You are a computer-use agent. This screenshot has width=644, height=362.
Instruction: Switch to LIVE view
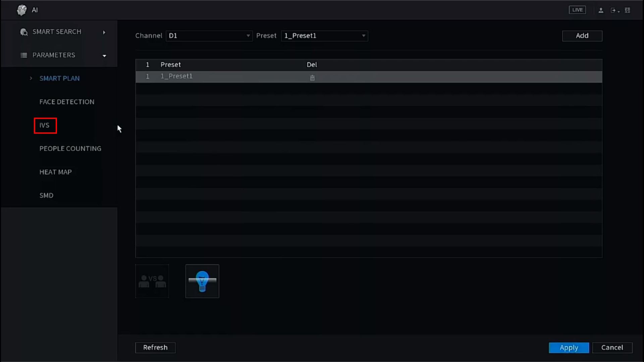[x=577, y=10]
